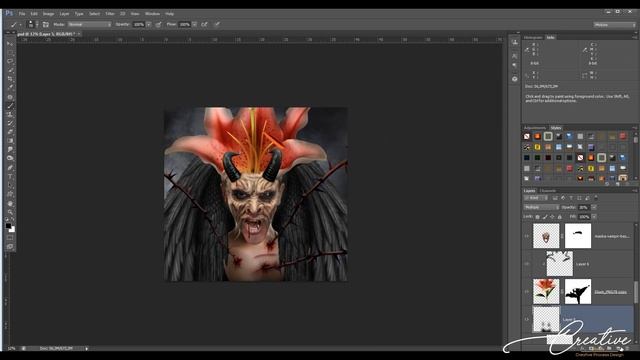Viewport: 640px width, 360px height.
Task: Open the workspace switcher dropdown
Action: (x=614, y=25)
